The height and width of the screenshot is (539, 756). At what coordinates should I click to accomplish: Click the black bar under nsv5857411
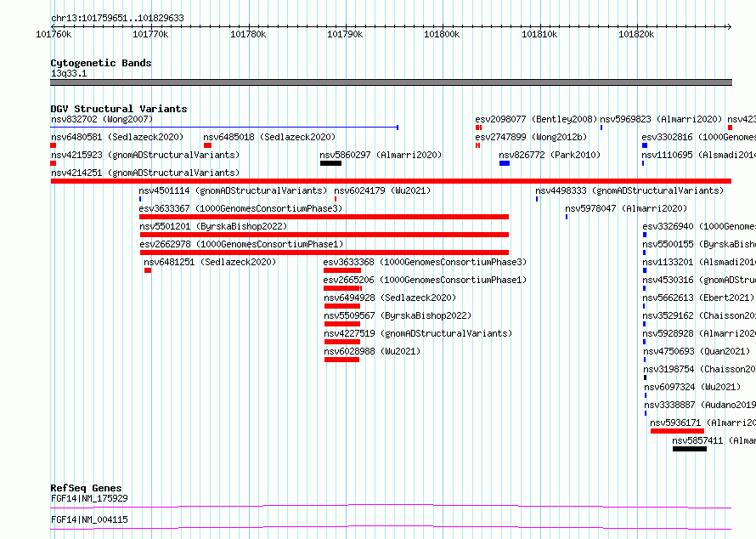click(x=690, y=449)
